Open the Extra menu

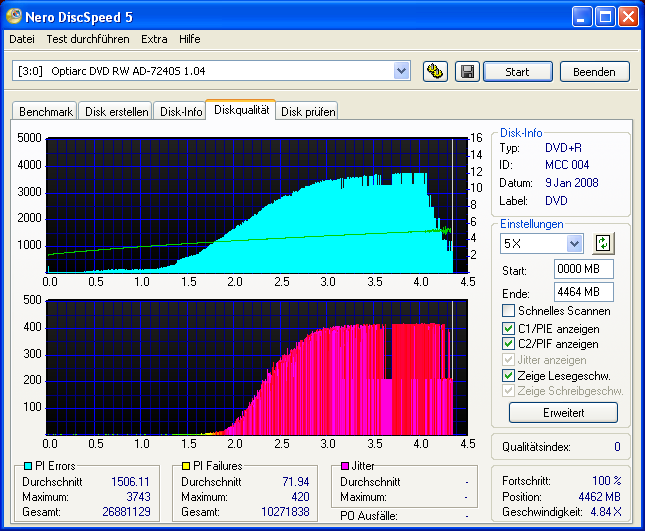[154, 39]
